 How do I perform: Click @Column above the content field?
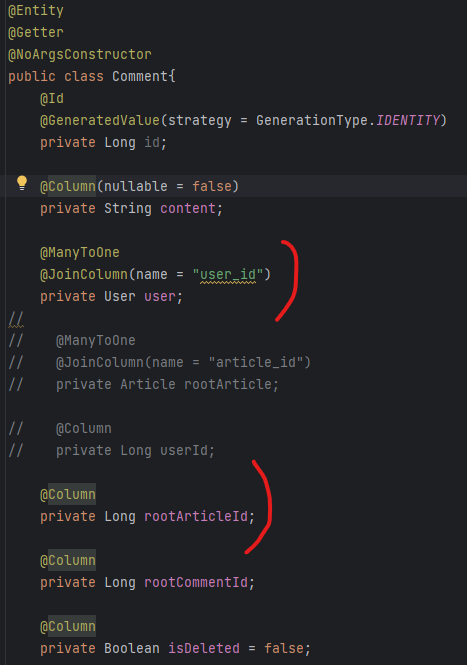[68, 187]
